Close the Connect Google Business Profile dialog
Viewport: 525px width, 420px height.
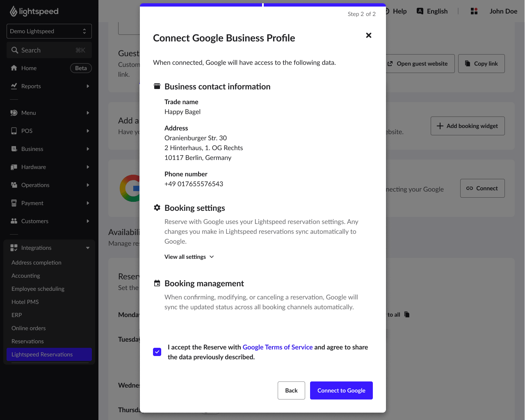coord(369,35)
